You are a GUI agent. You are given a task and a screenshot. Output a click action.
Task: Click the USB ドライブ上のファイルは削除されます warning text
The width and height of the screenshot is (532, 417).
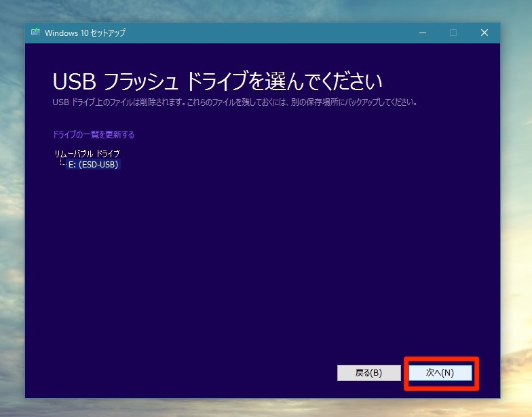click(235, 102)
